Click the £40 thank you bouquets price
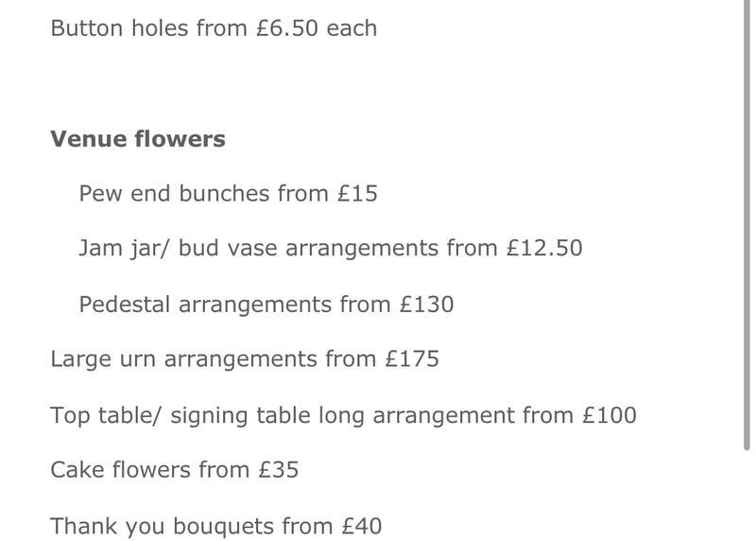 (362, 526)
